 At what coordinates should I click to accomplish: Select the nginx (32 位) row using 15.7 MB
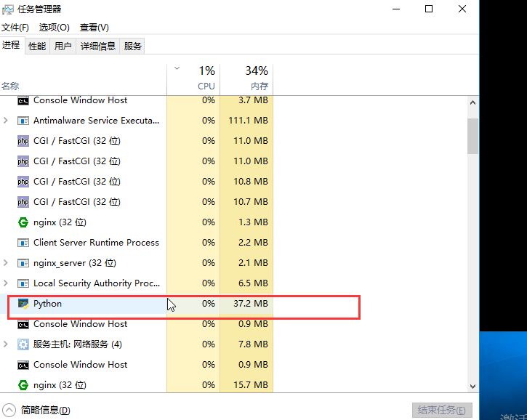coord(137,385)
